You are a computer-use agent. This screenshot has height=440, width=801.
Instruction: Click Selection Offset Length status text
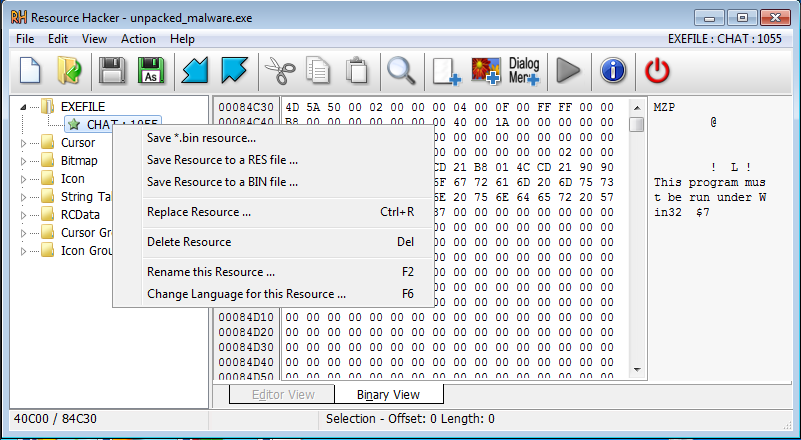point(410,419)
